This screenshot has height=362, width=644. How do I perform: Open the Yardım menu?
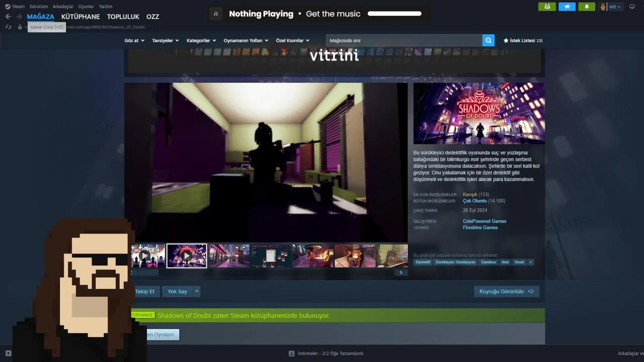106,7
